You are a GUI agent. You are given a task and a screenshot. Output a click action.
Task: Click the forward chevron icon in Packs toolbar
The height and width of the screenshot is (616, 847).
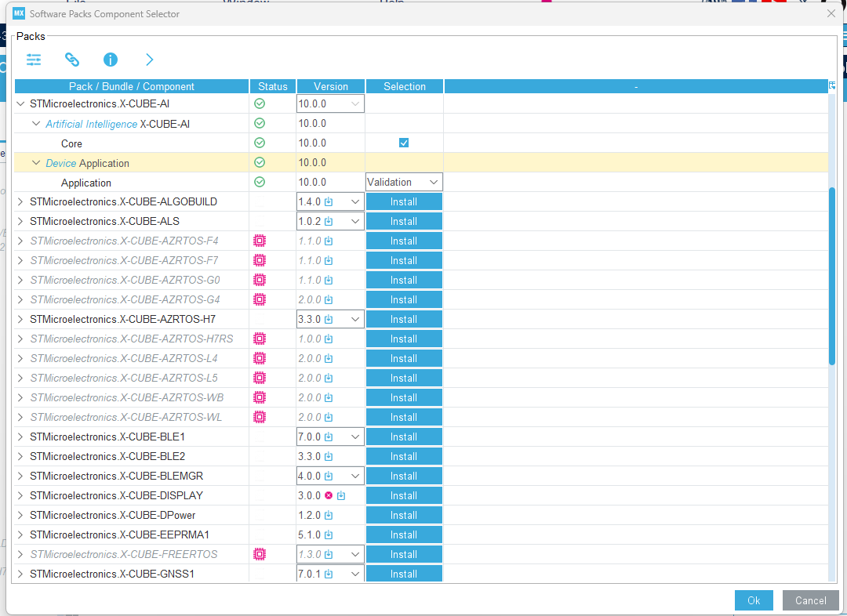click(x=149, y=60)
